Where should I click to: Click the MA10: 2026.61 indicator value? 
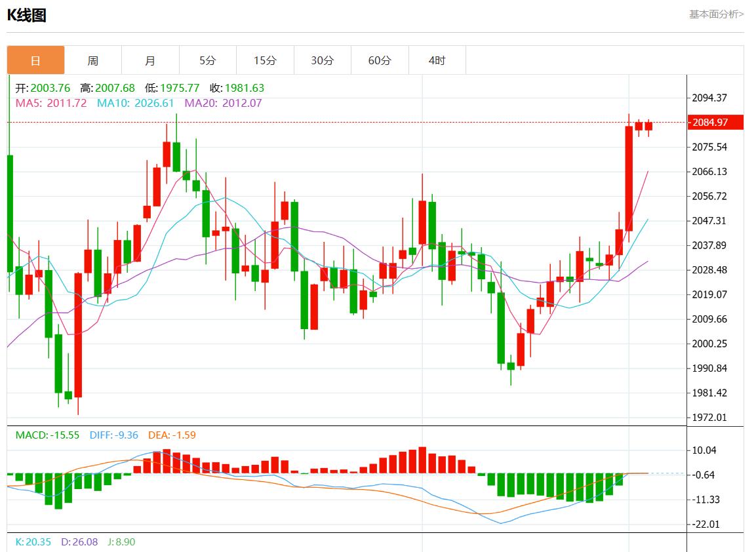pos(135,103)
